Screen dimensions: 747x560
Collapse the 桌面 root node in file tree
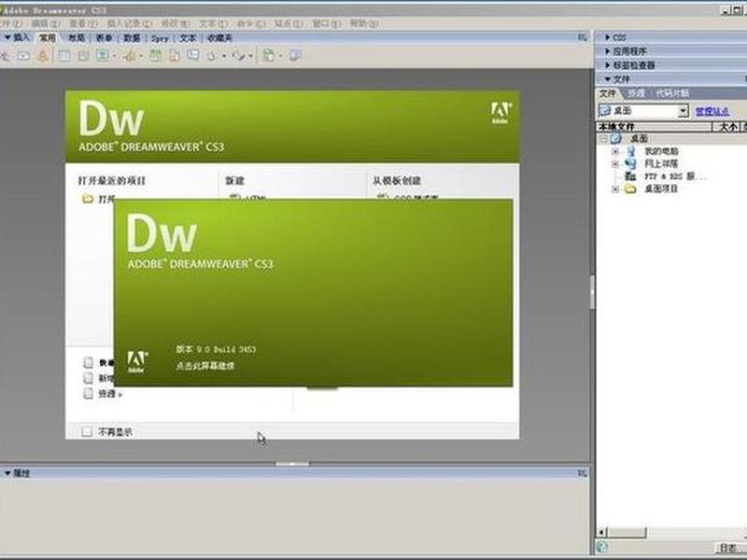(603, 138)
